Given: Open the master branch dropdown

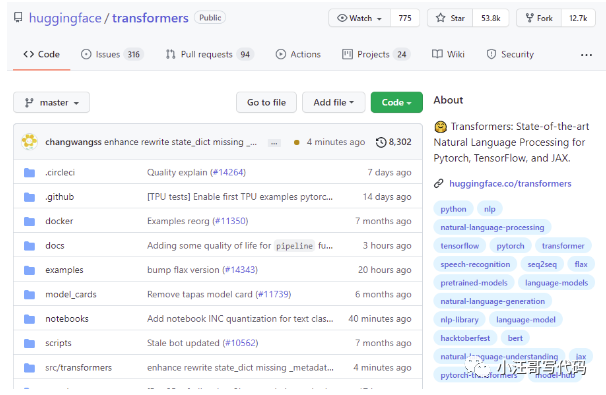Looking at the screenshot, I should click(51, 102).
